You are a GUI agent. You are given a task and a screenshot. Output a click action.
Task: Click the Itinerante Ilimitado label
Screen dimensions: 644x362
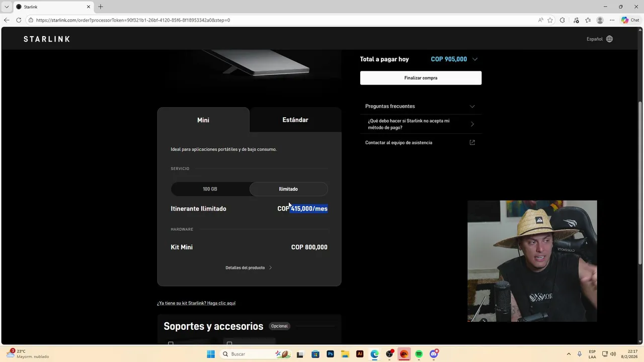tap(199, 209)
